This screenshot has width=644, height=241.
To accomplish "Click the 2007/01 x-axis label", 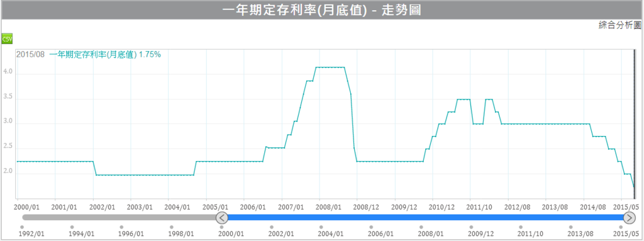I will (291, 207).
